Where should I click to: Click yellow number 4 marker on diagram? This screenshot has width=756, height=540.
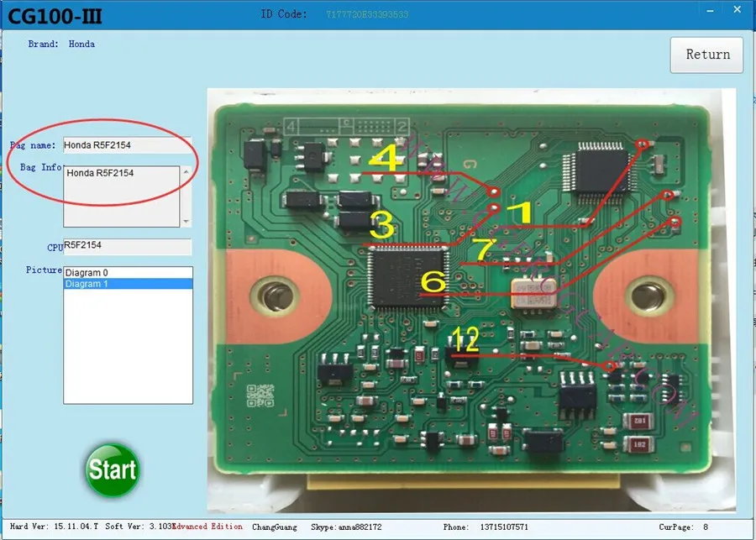pyautogui.click(x=386, y=158)
